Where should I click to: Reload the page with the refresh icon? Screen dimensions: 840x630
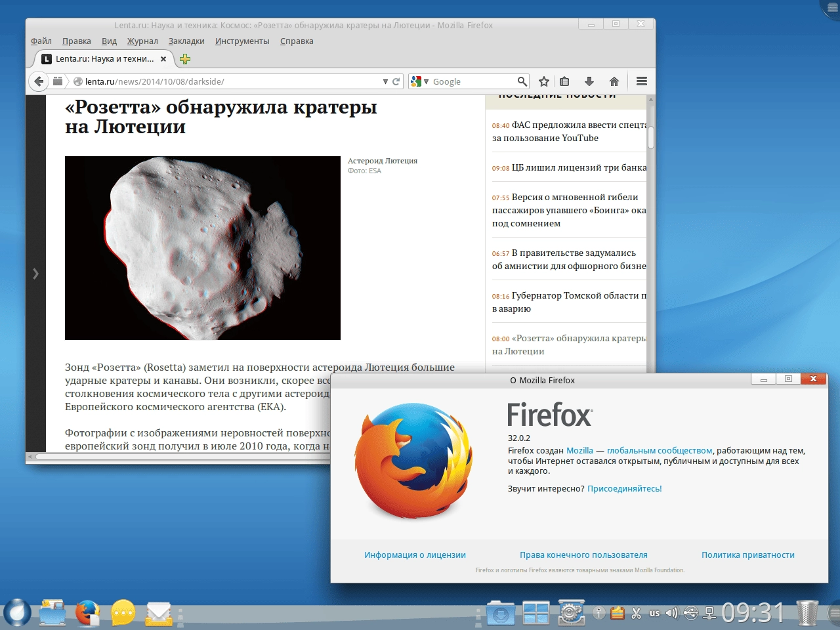(x=396, y=81)
